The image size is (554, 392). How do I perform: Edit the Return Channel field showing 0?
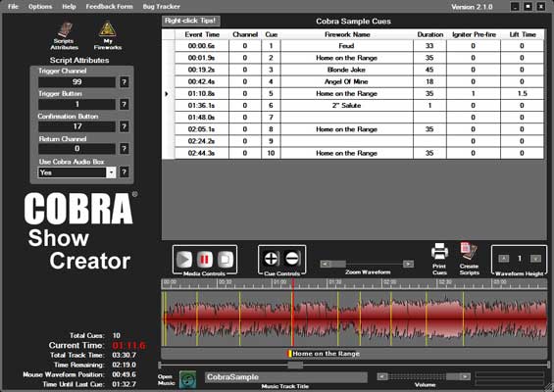pos(76,149)
